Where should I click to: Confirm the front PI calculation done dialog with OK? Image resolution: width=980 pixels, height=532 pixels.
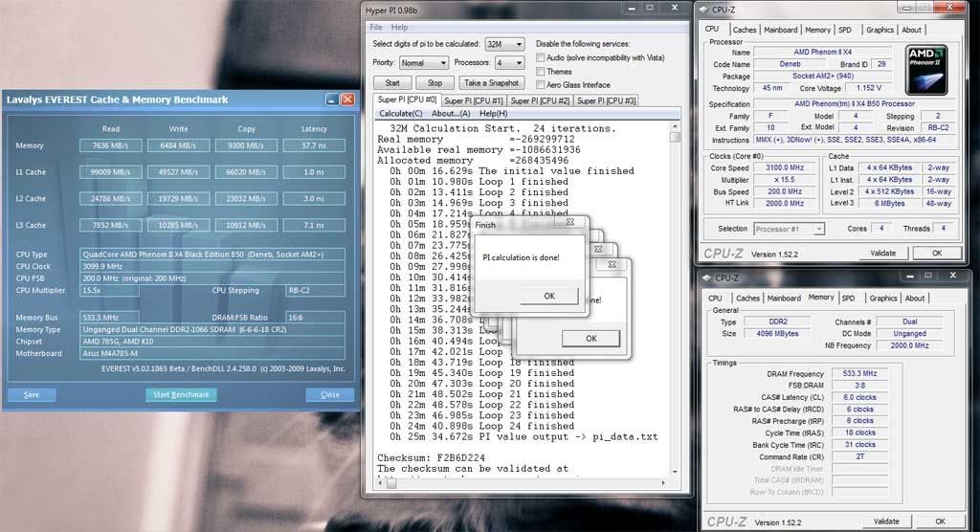[548, 296]
